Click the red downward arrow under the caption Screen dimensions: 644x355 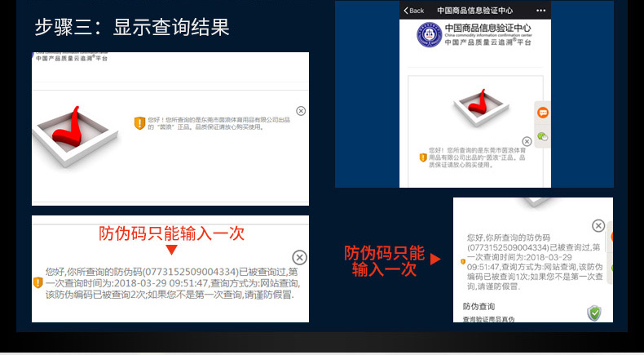(171, 250)
